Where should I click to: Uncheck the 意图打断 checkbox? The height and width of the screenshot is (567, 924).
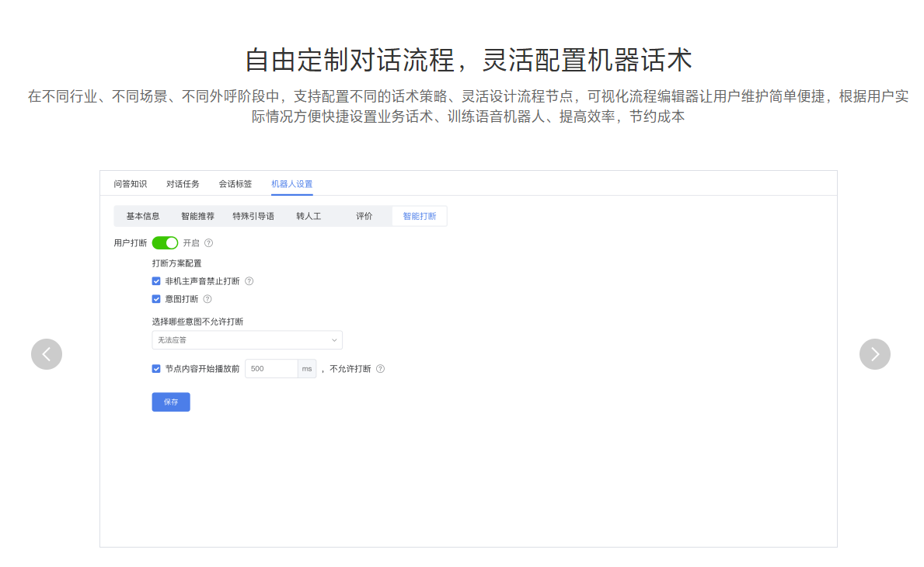click(156, 298)
